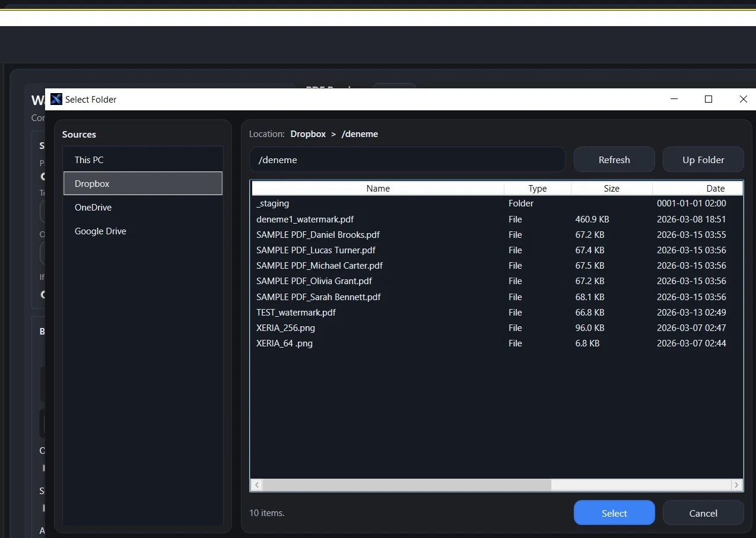The width and height of the screenshot is (756, 538).
Task: Sort files by the Size column header
Action: [x=611, y=188]
